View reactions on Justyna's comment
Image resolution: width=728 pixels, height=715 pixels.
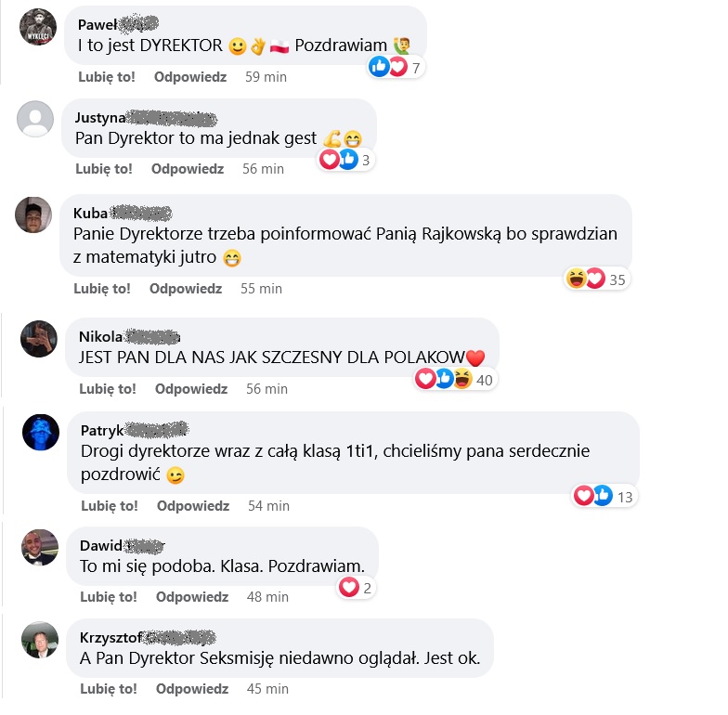[345, 160]
